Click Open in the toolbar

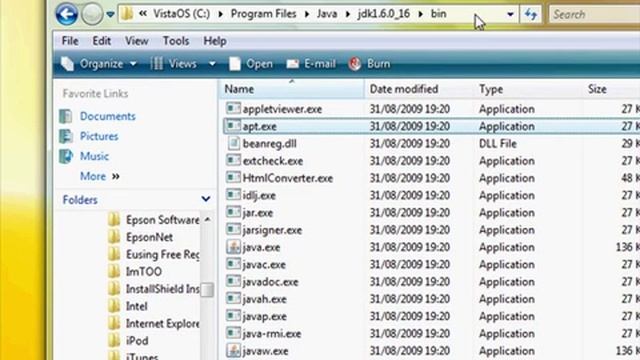point(251,64)
